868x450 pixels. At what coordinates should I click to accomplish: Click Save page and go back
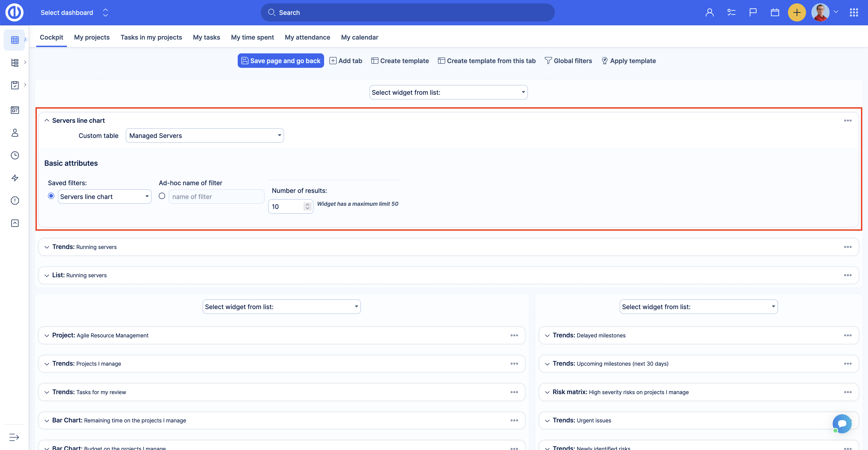tap(281, 61)
